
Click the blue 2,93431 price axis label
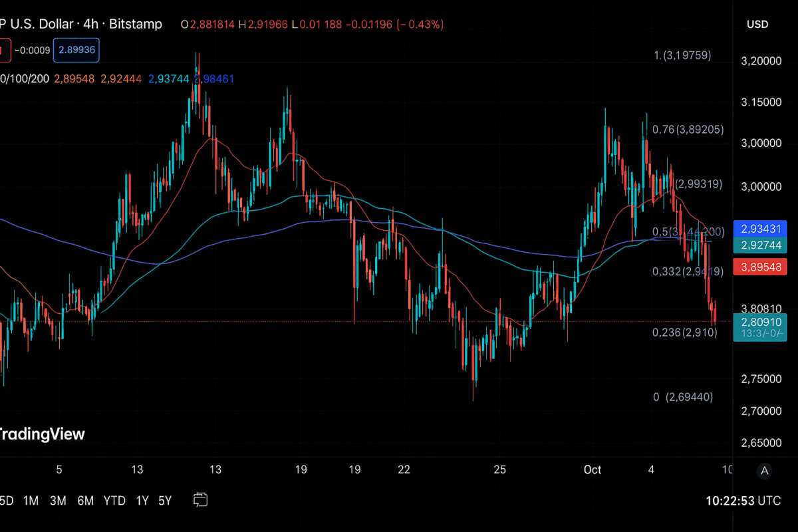tap(760, 229)
